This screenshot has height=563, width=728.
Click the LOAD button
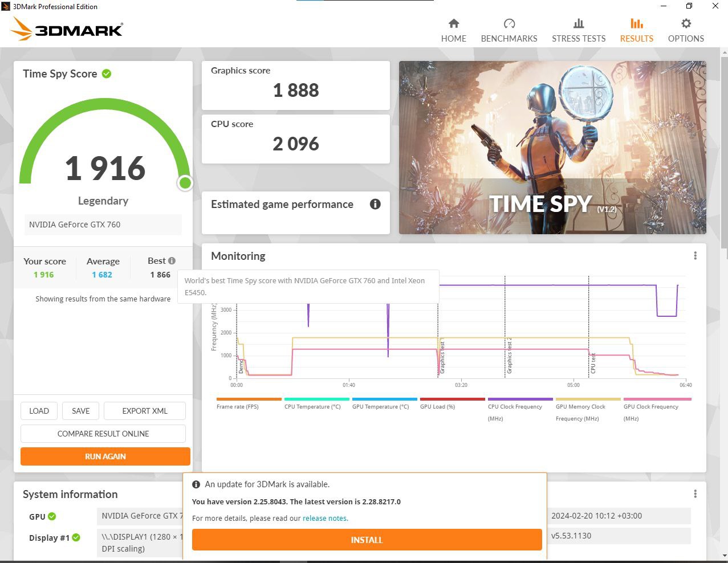pos(39,411)
